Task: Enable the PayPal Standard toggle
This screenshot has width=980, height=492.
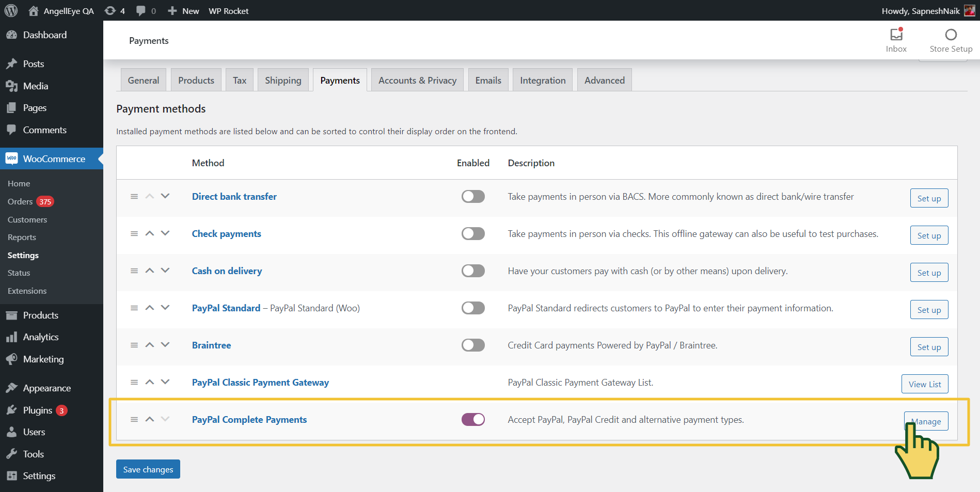Action: (473, 308)
